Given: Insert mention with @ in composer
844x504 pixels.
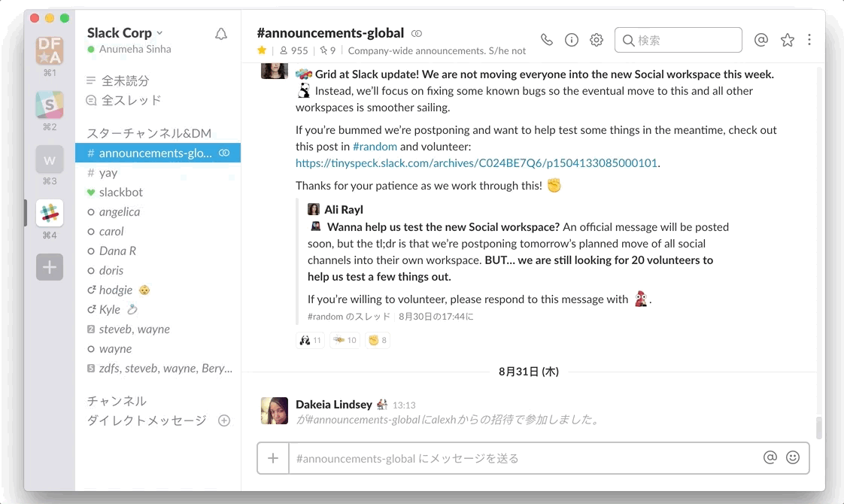Looking at the screenshot, I should tap(770, 457).
